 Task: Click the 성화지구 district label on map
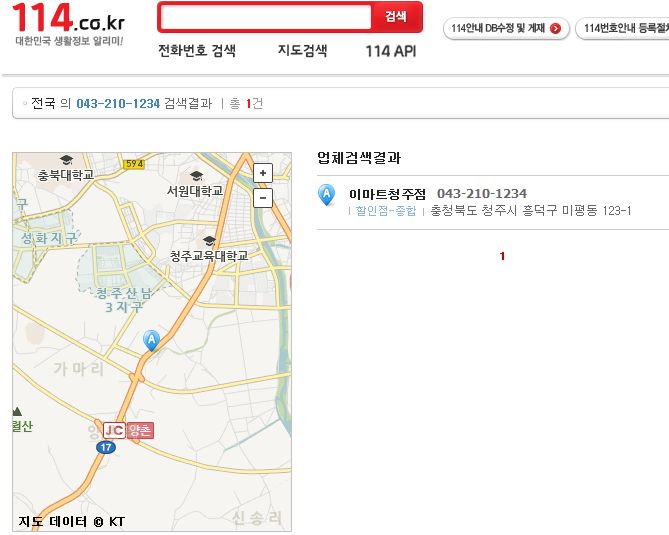click(49, 238)
